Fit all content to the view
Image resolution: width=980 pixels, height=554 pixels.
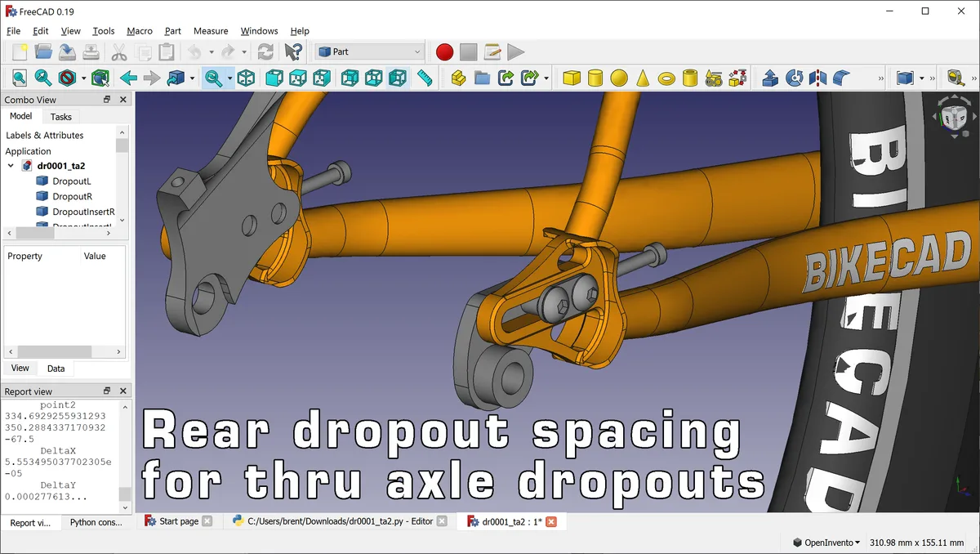click(x=20, y=78)
